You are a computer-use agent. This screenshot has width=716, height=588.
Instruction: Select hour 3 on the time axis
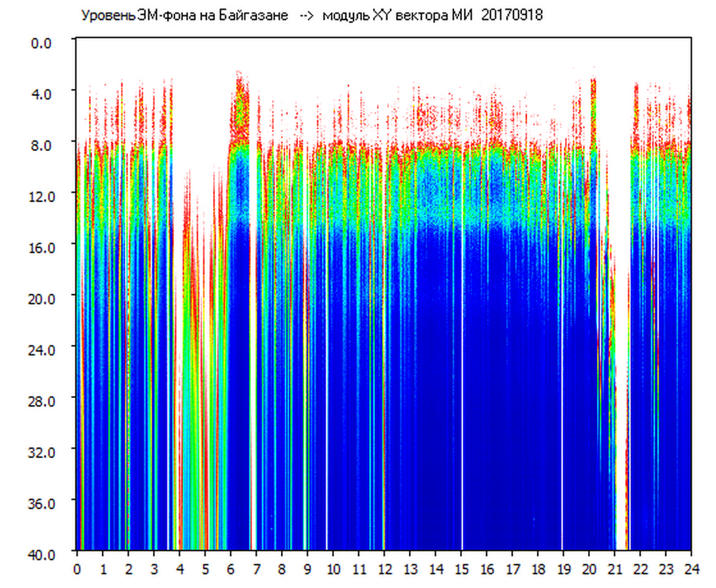pyautogui.click(x=154, y=569)
